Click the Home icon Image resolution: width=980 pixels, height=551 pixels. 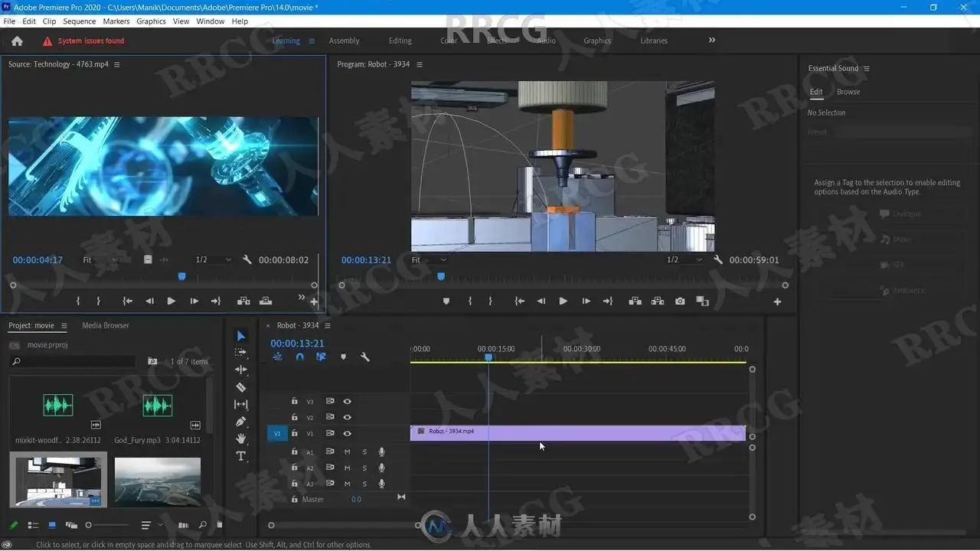tap(17, 41)
